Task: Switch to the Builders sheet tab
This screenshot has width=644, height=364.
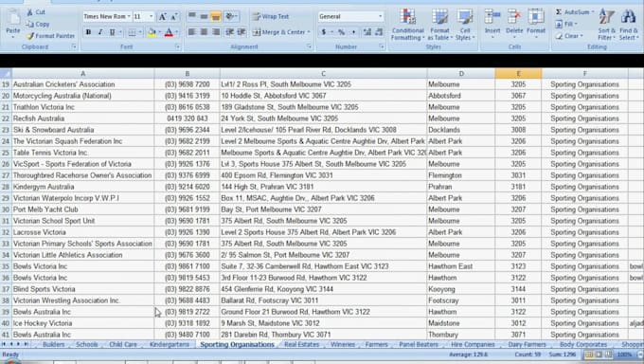Action: pos(54,345)
